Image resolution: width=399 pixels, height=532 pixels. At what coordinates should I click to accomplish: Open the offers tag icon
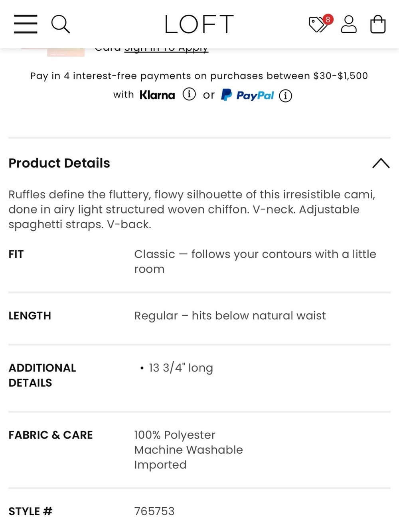tap(318, 25)
